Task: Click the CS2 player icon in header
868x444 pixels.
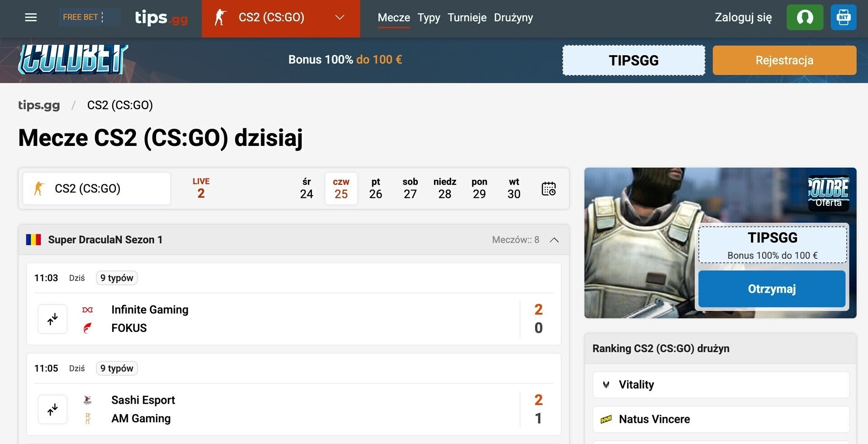Action: click(220, 18)
